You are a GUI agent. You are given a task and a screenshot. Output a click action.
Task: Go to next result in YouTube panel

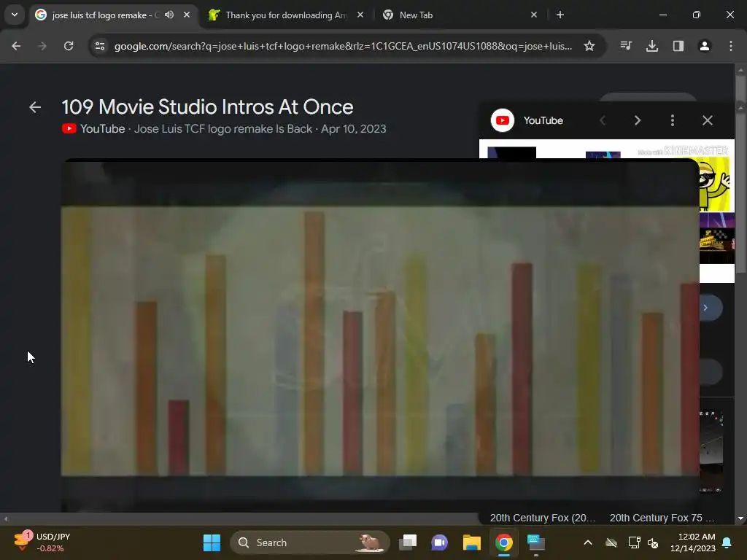(x=638, y=120)
